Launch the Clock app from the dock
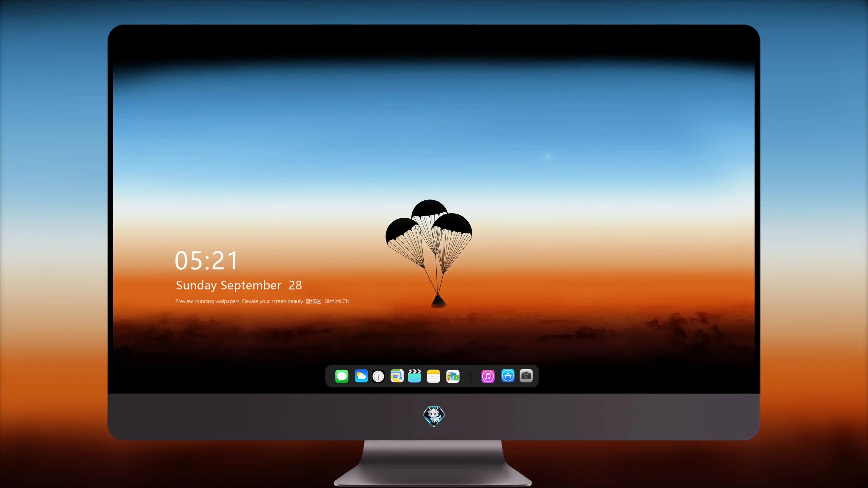868x488 pixels. [378, 376]
